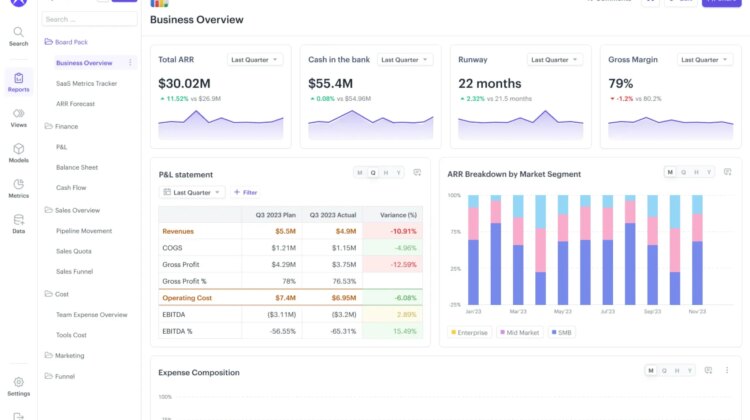The width and height of the screenshot is (750, 420).
Task: Open Cash in the bank period dropdown
Action: [x=405, y=60]
